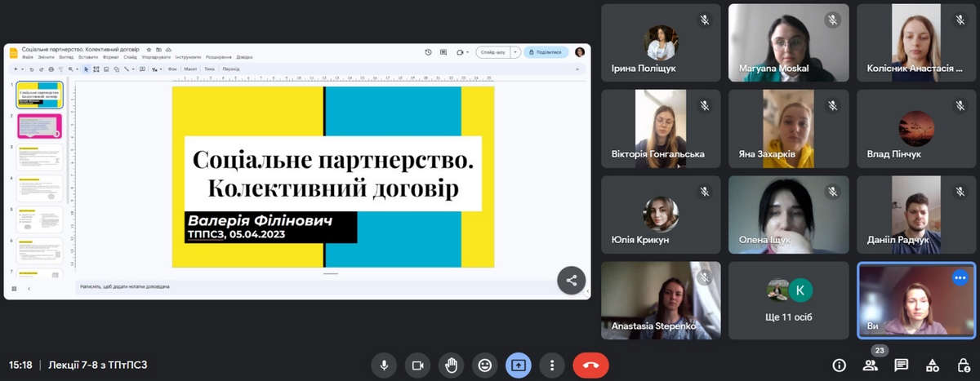Click the 'Ще 11 осіб' tile
The height and width of the screenshot is (381, 980).
pos(789,300)
